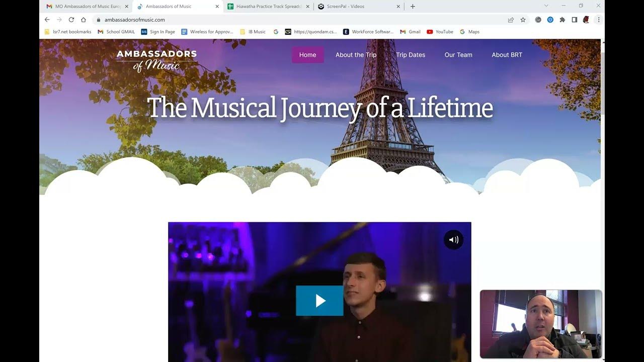Open the Sign In Page bookmark
Screen dimensions: 644x362
[158, 32]
